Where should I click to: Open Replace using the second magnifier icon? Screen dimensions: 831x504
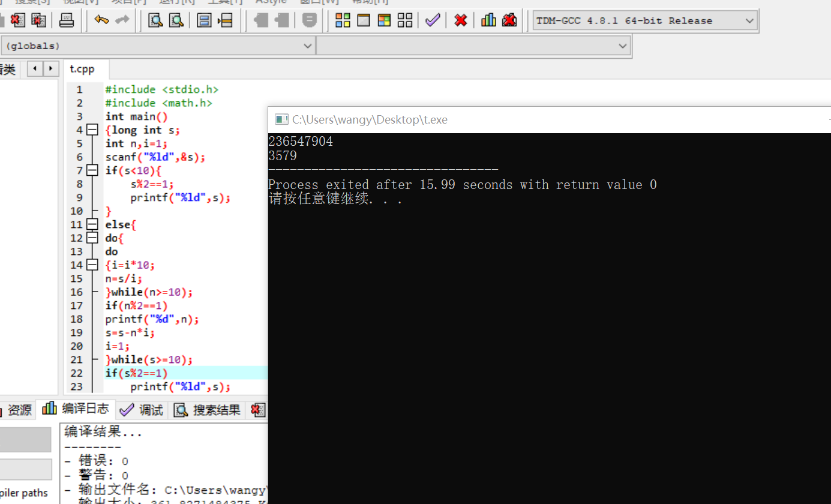tap(176, 20)
